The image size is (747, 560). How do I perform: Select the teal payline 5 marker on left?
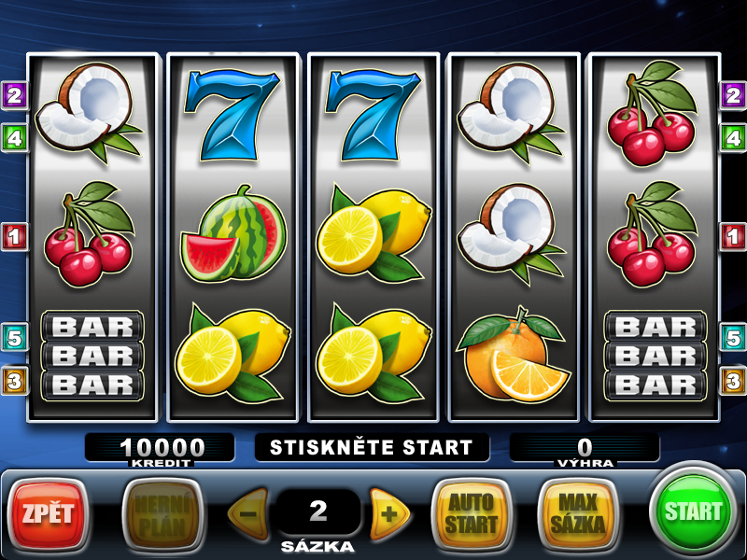[x=14, y=337]
